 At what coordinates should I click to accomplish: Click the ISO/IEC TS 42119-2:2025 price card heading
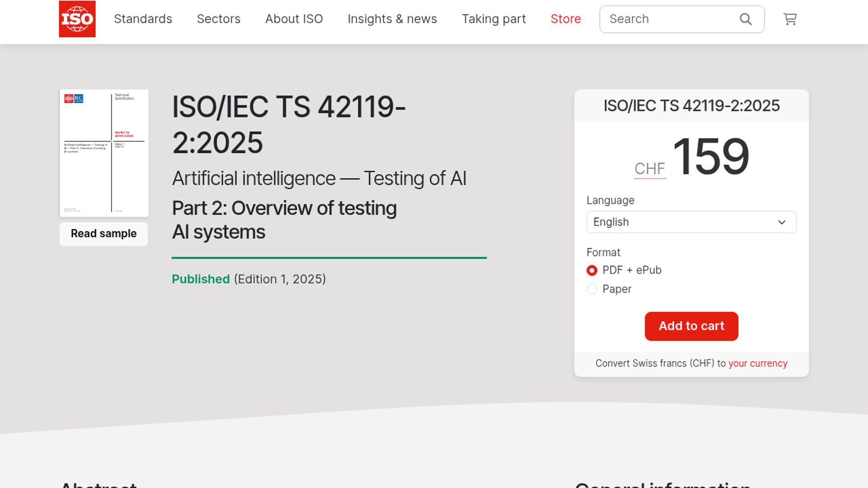coord(691,106)
